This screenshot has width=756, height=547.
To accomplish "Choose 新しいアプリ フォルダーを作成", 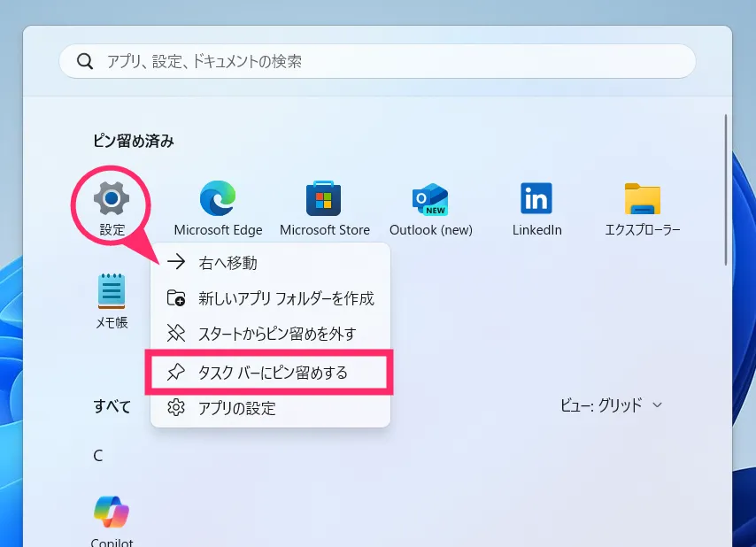I will tap(270, 298).
